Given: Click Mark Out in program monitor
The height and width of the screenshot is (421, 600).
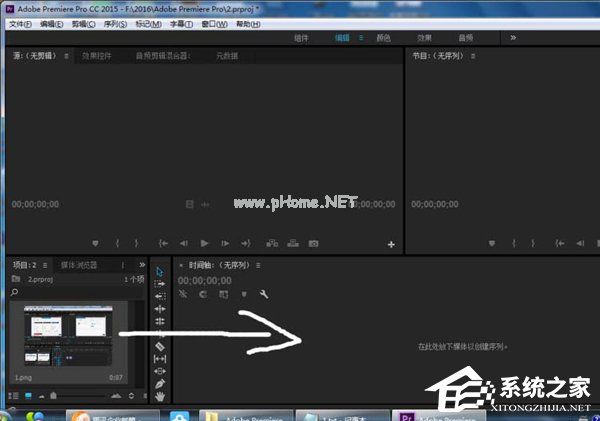Looking at the screenshot, I should (533, 243).
